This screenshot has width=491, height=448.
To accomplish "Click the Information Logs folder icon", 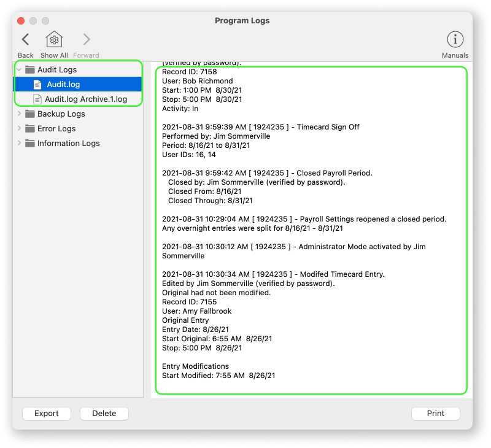I will [29, 144].
